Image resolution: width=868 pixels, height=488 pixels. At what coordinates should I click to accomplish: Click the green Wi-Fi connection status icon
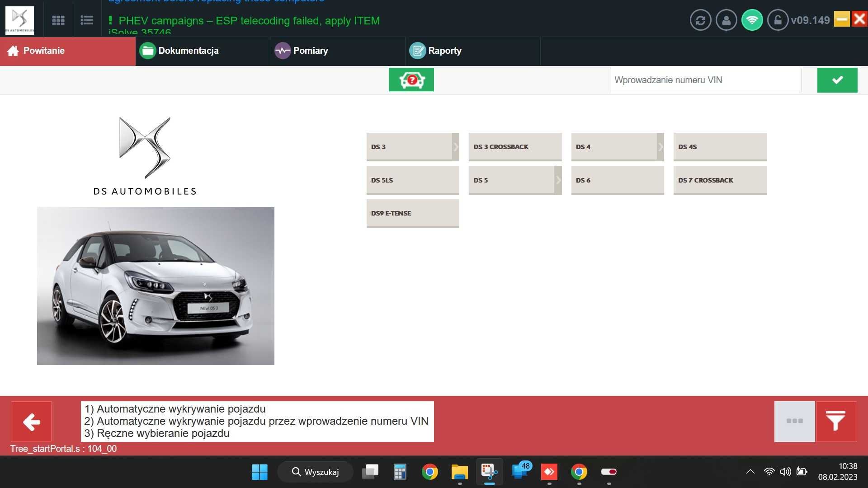(x=752, y=20)
